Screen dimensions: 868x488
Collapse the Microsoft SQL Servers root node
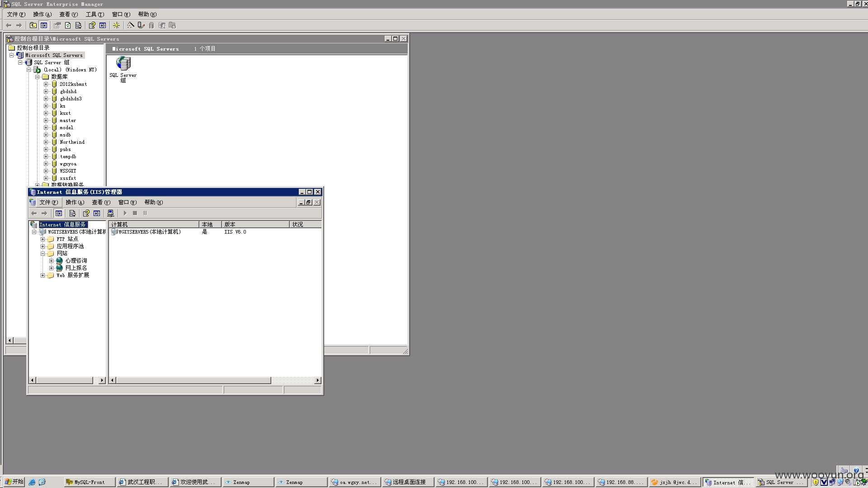(x=11, y=55)
